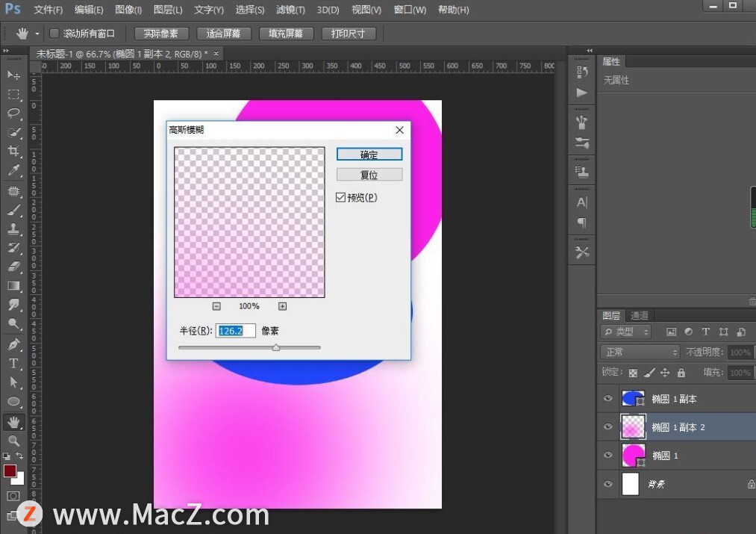
Task: Click 复位 in Gaussian Blur dialog
Action: [369, 175]
